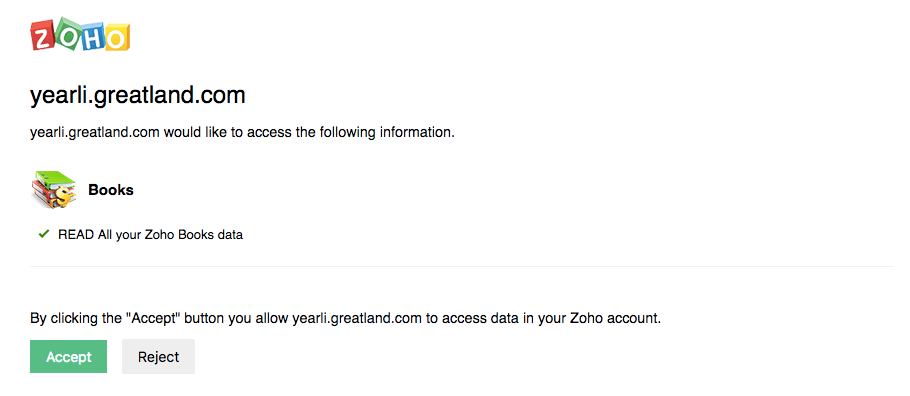Click the horizontal divider line
910x396 pixels.
point(462,267)
